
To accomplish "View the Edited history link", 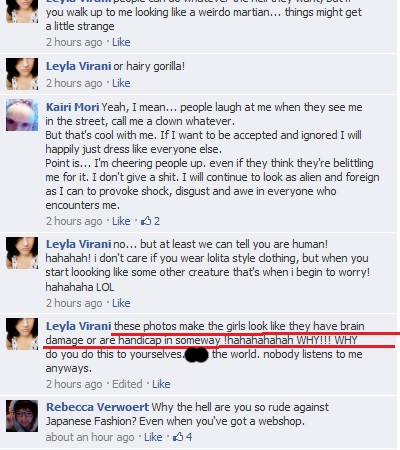I will coord(127,384).
